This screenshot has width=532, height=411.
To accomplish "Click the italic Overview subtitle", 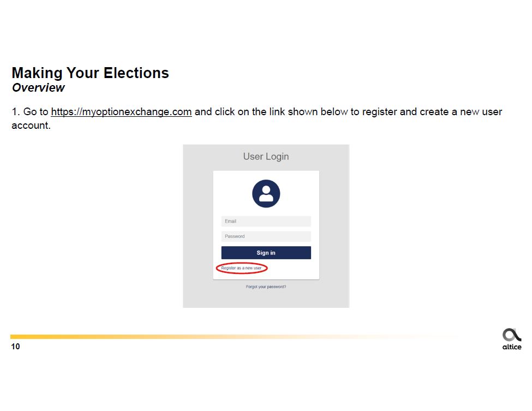I will [38, 88].
